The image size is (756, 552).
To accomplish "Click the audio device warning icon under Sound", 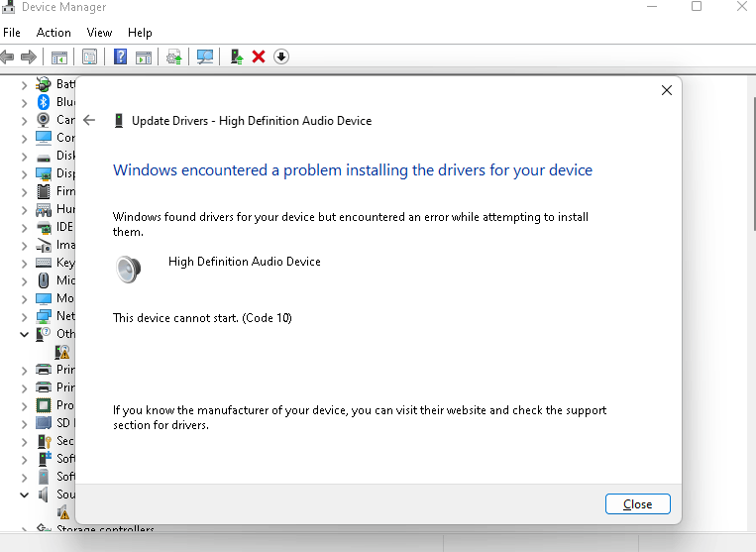I will 62,512.
